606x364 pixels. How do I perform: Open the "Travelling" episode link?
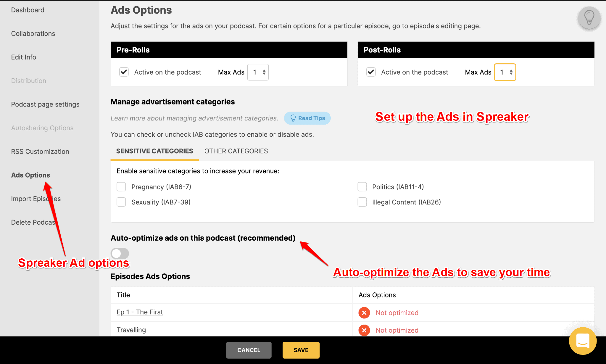coord(131,330)
